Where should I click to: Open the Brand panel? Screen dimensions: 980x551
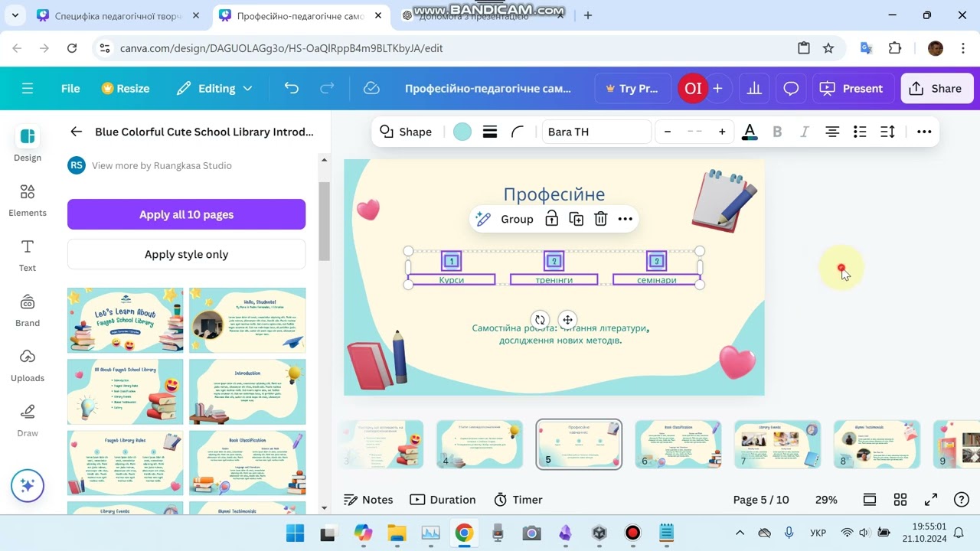(x=28, y=311)
